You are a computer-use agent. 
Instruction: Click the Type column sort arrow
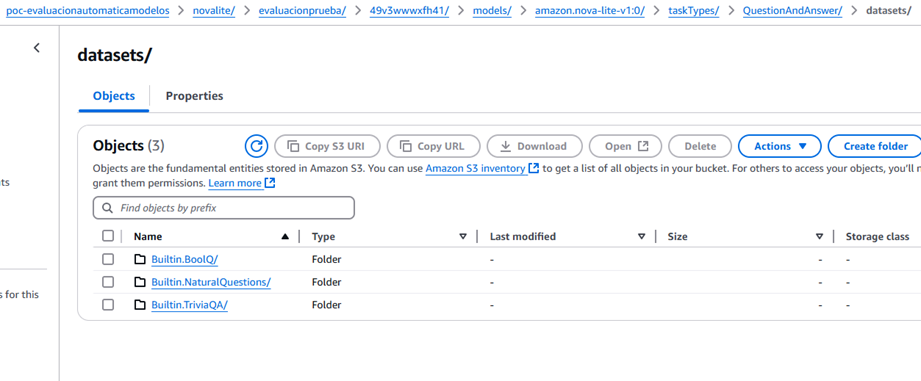(463, 237)
